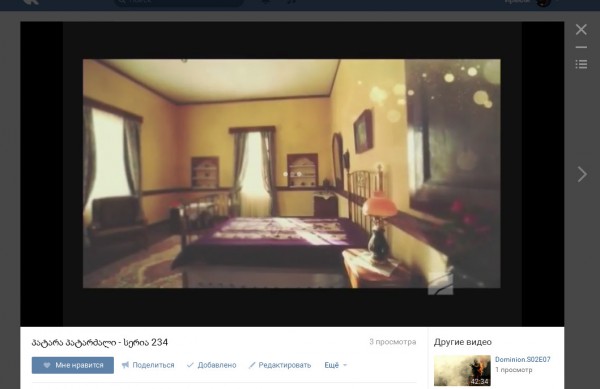Viewport: 600px width, 389px height.
Task: Open the Dominion.S02E07 video thumbnail
Action: point(462,370)
